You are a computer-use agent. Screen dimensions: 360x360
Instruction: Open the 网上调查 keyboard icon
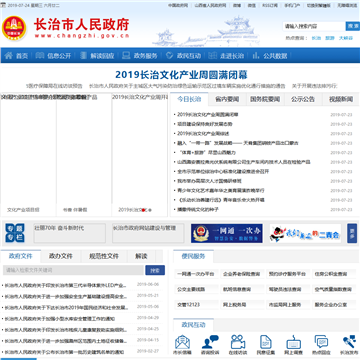point(294,342)
